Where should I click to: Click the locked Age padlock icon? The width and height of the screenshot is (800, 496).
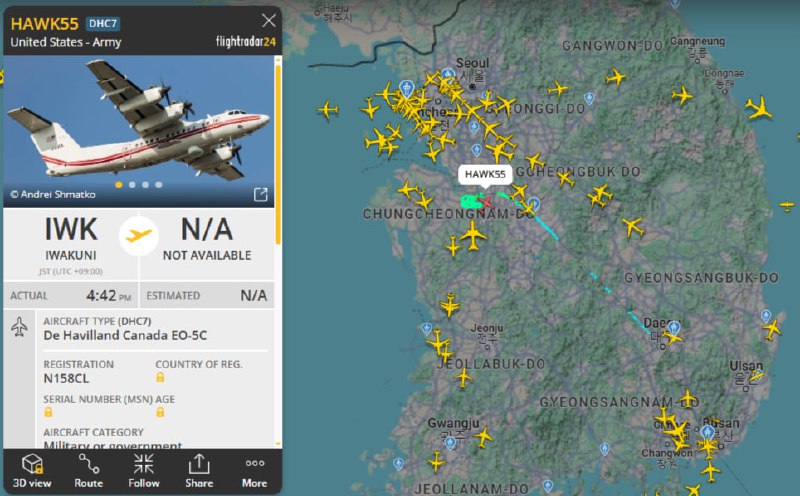(x=160, y=411)
